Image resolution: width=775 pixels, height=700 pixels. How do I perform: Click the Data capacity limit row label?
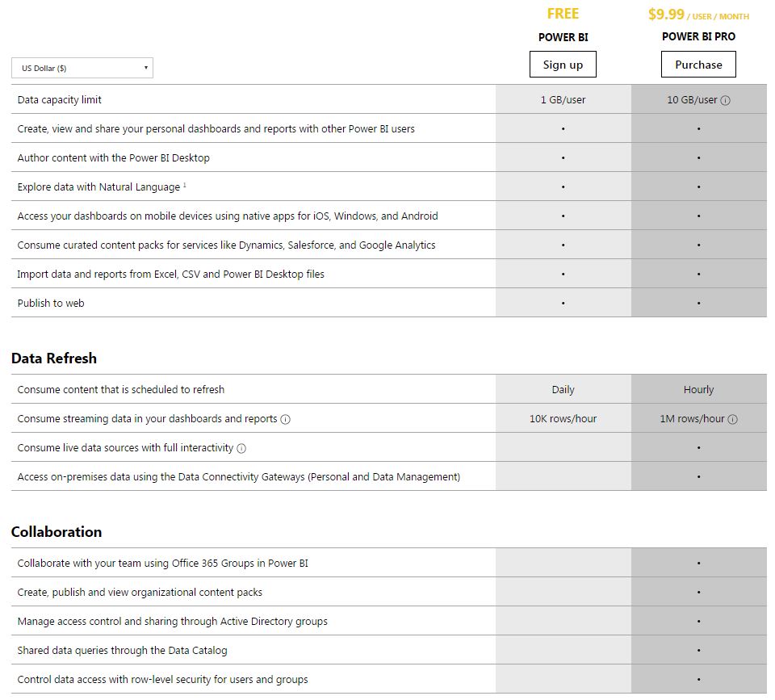click(60, 100)
